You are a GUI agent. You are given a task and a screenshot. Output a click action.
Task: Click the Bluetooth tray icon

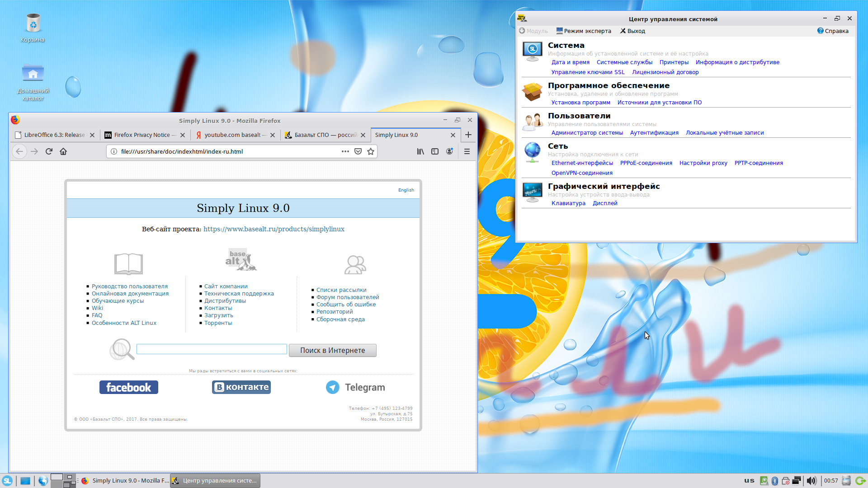(775, 481)
